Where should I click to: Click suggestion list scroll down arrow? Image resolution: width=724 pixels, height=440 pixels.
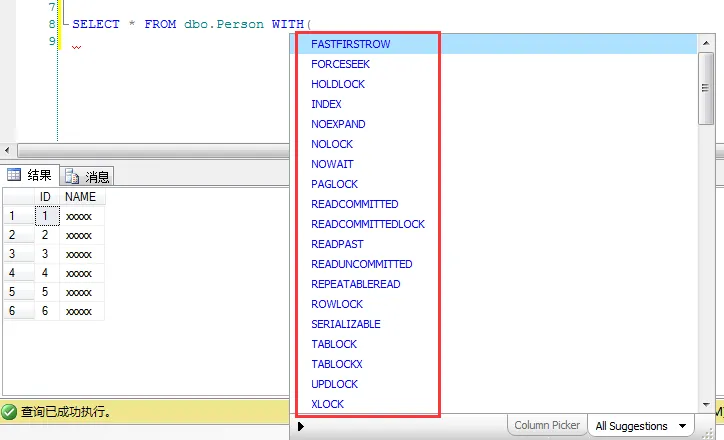pos(706,405)
